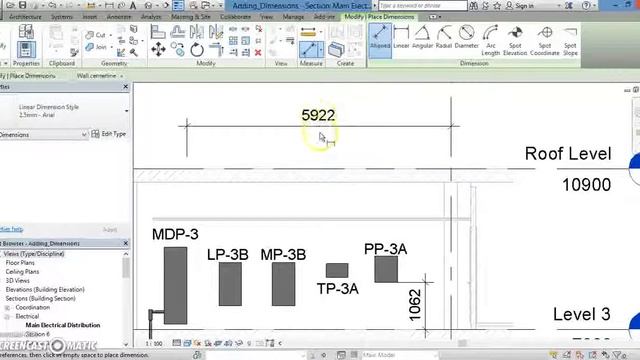Use the Copy tool in Modify panel
Screen dimensions: 640x360
tap(178, 50)
